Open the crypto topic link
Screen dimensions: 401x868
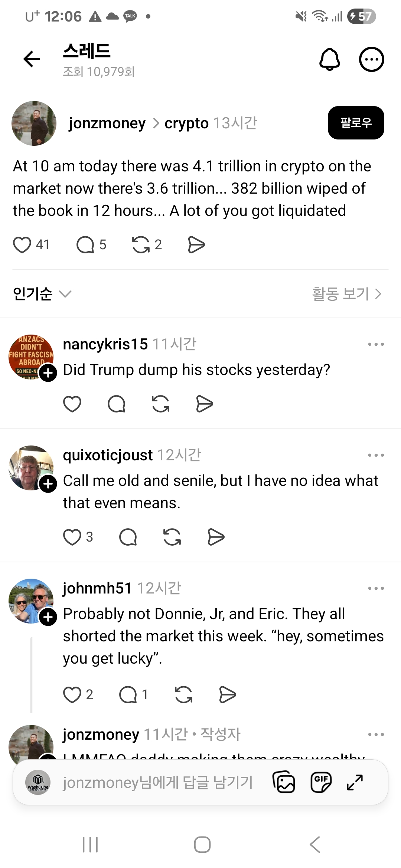(x=186, y=123)
